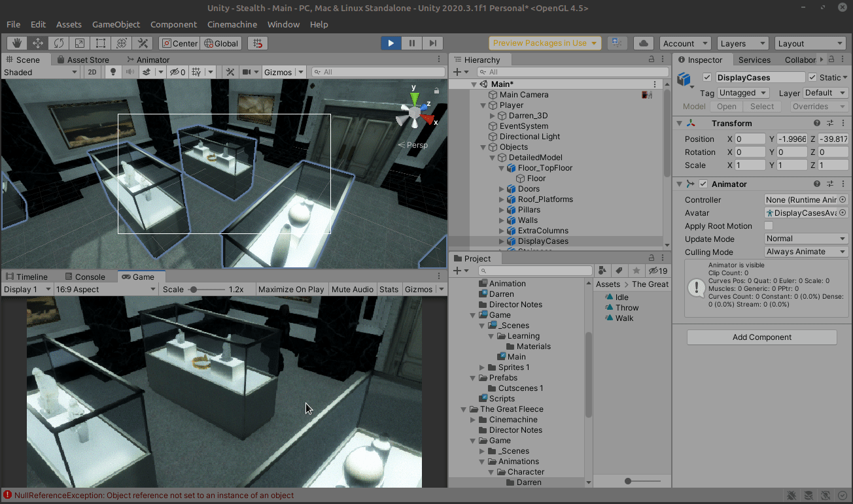Click the Scene component tools icon
Screen dimensions: 853x504
(230, 72)
